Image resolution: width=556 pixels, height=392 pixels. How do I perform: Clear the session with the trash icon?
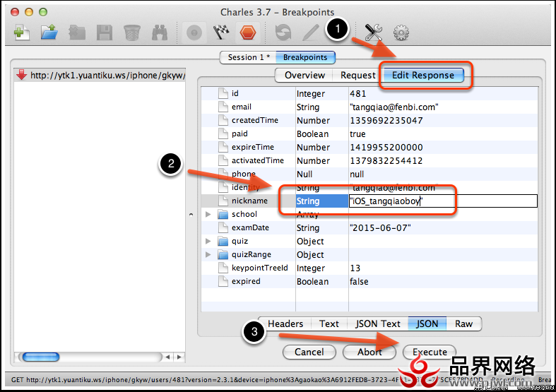[132, 33]
